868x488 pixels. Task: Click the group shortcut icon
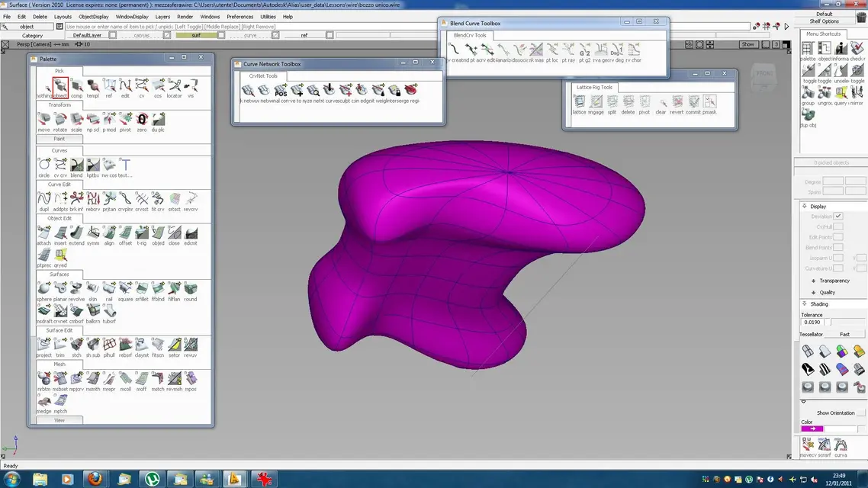pos(808,96)
